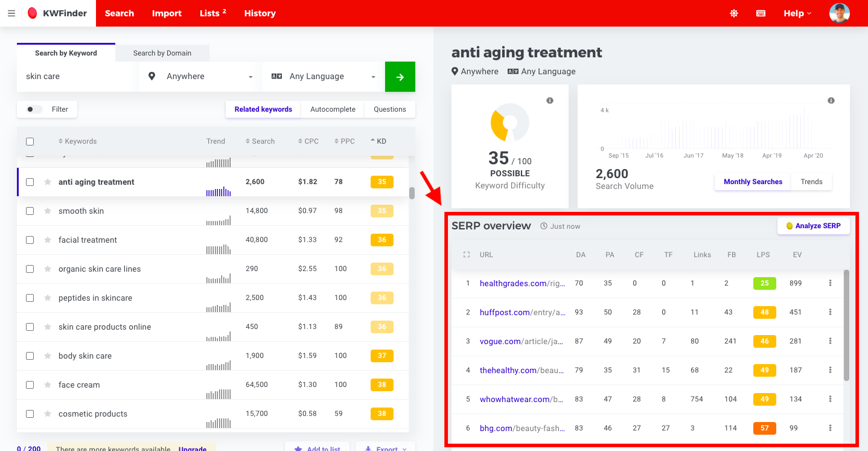
Task: Star the peptides in skincare keyword
Action: (48, 298)
